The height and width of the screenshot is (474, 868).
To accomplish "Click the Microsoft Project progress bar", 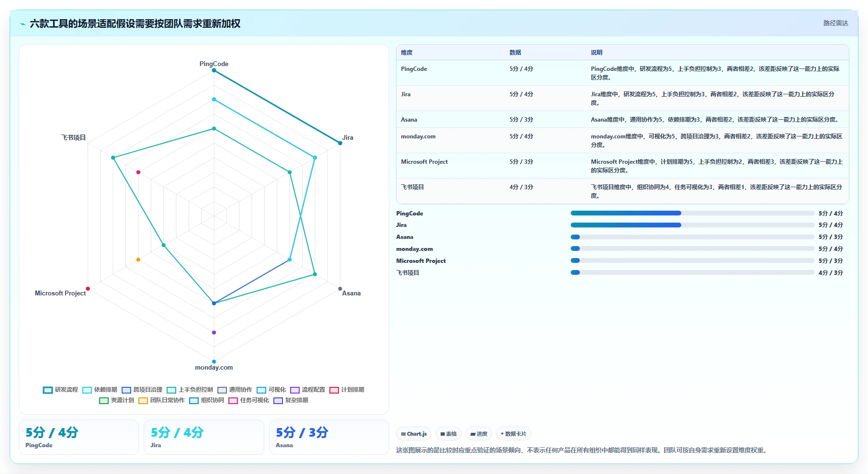I will tap(692, 260).
